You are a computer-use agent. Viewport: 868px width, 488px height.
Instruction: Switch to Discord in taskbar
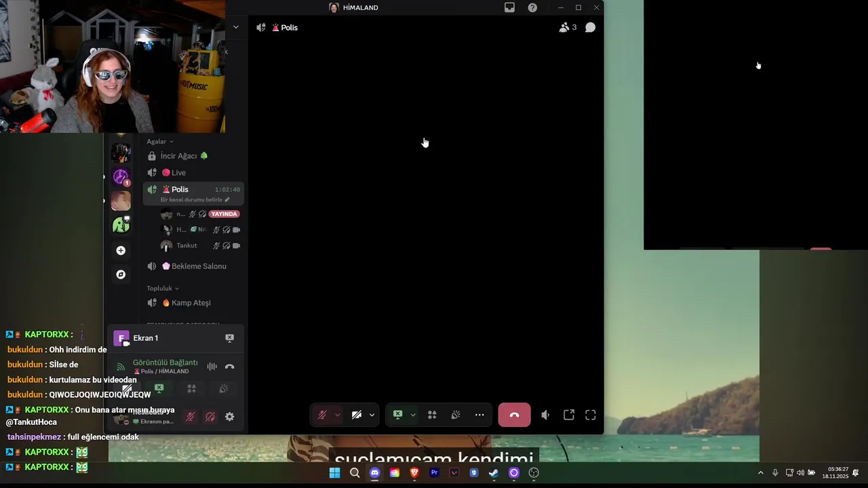click(x=375, y=473)
